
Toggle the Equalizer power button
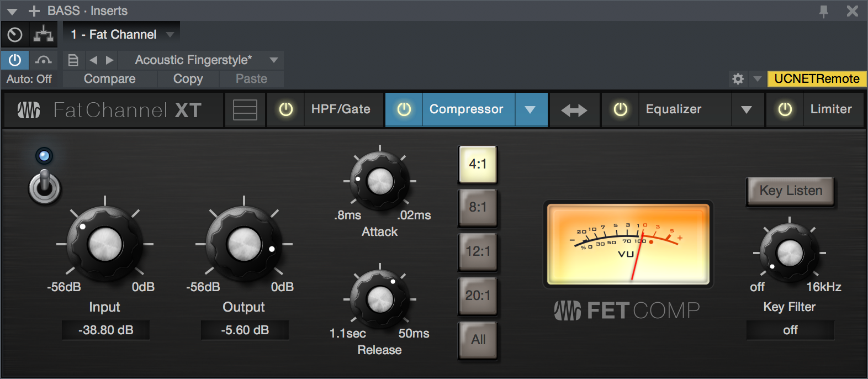[621, 109]
